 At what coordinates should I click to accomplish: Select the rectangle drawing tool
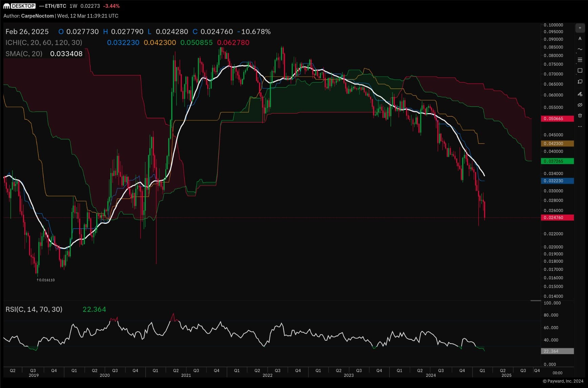(580, 69)
